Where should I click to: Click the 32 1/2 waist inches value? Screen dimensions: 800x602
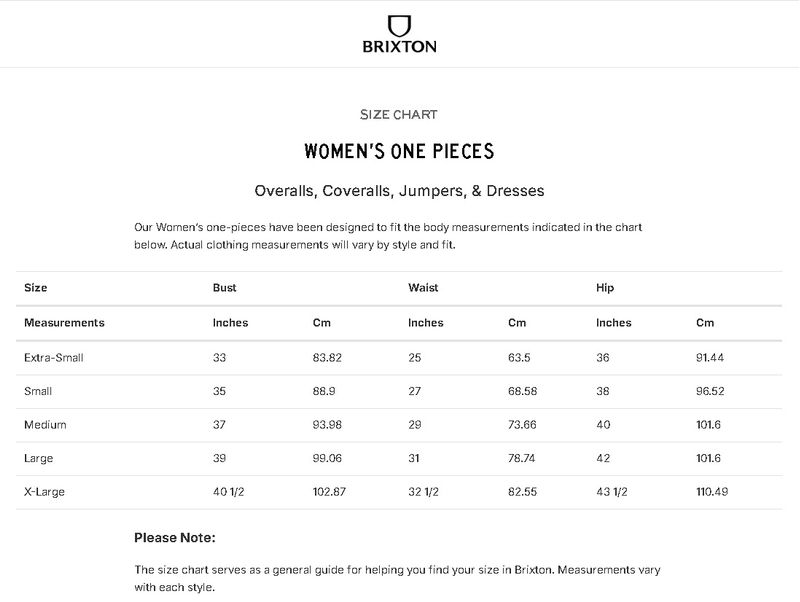tap(425, 492)
